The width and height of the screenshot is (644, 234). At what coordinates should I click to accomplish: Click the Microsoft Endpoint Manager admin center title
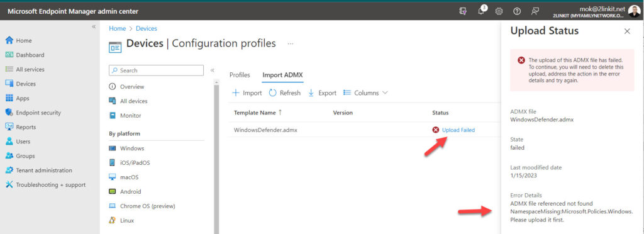(x=73, y=11)
